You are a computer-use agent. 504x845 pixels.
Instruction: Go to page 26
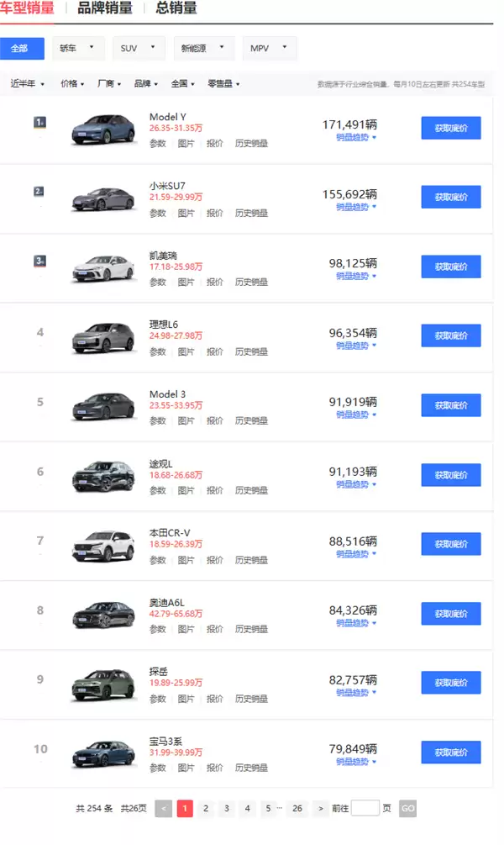pos(297,808)
